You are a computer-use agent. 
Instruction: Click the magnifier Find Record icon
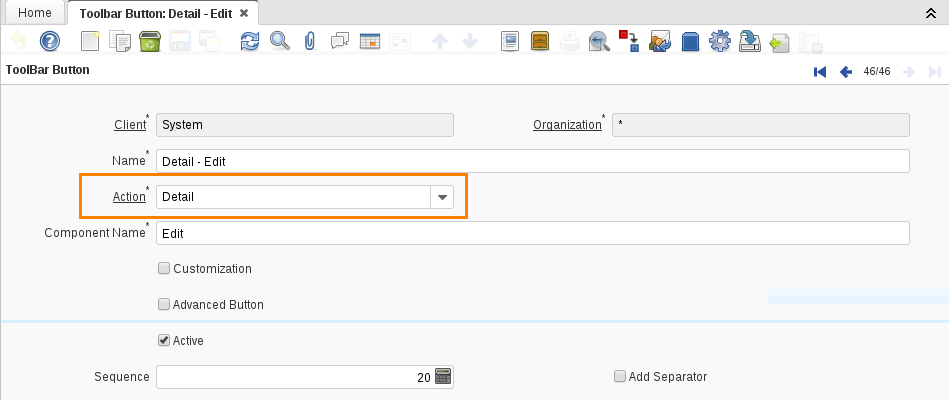point(280,42)
